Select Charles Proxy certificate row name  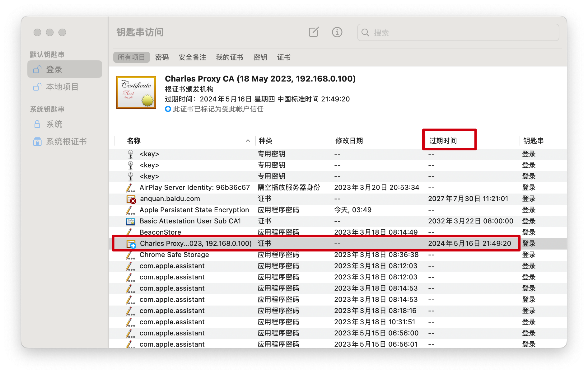point(196,243)
